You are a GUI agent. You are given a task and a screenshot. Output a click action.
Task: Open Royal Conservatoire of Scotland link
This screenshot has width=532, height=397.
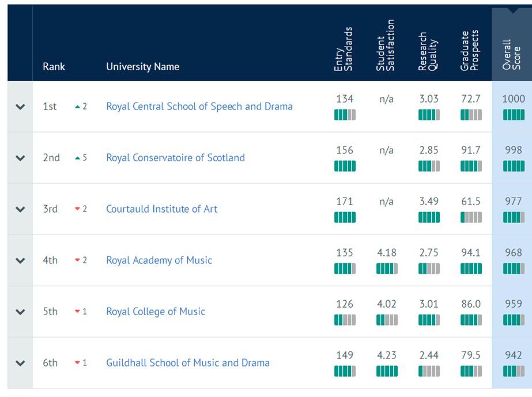[x=175, y=158]
